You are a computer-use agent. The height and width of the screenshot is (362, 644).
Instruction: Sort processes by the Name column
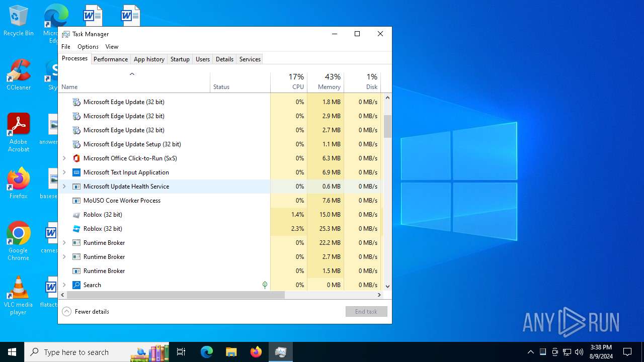[134, 82]
